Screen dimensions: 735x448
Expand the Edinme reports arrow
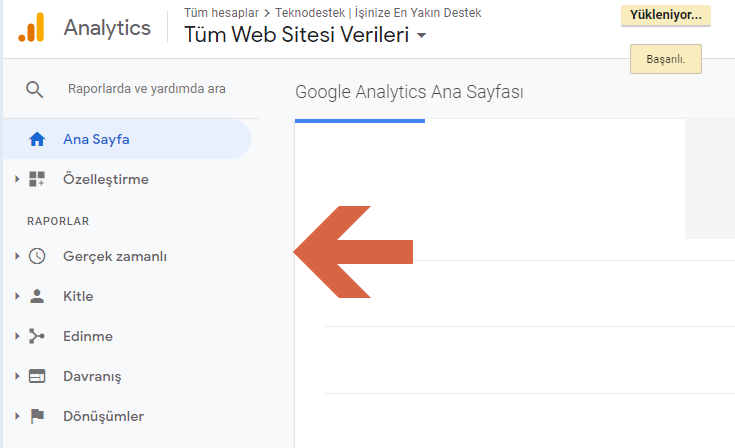pyautogui.click(x=17, y=336)
